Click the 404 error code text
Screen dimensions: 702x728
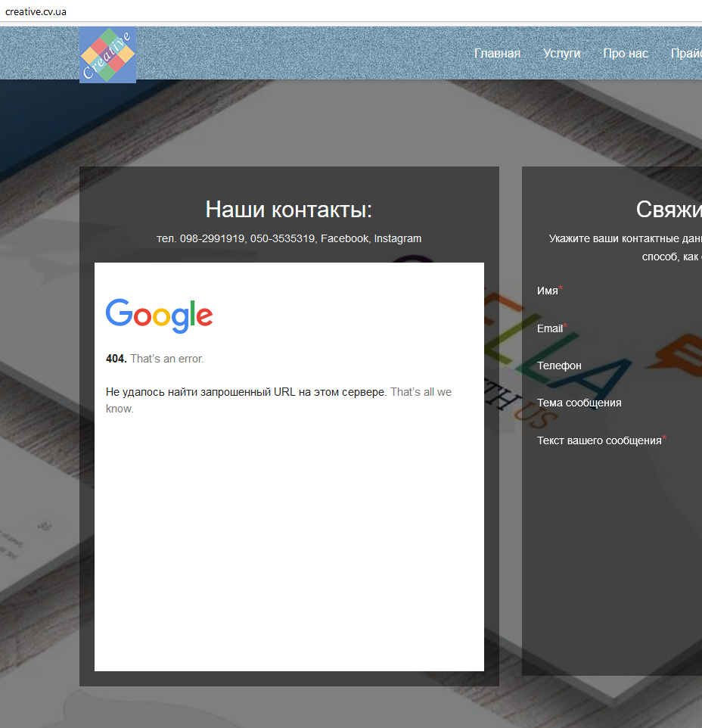pos(116,359)
